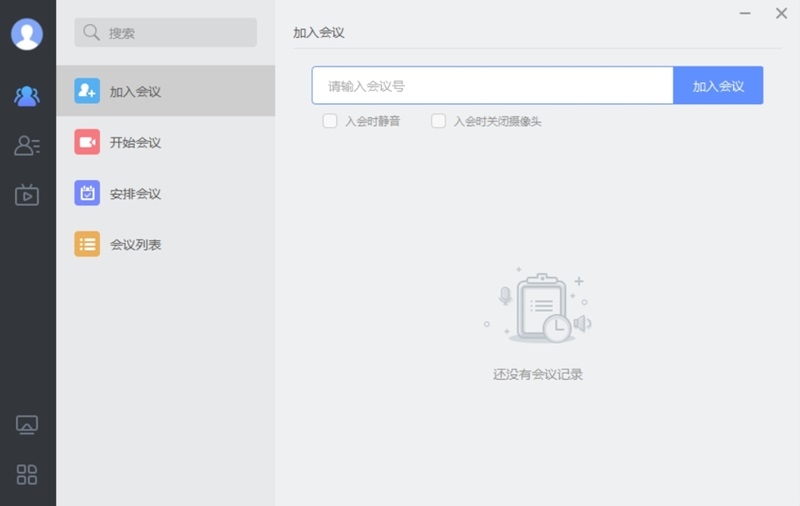Click the yellow list icon for 会议列表
Screen dimensions: 800x506
87,244
